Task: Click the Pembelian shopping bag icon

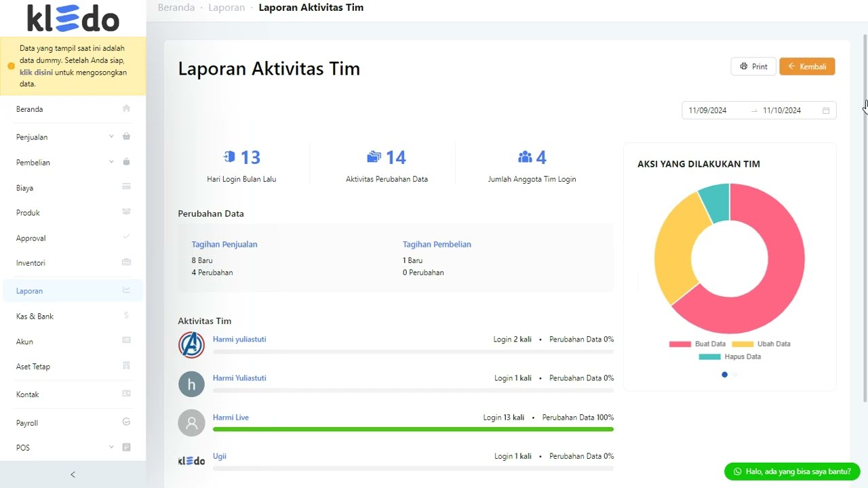Action: pyautogui.click(x=126, y=162)
